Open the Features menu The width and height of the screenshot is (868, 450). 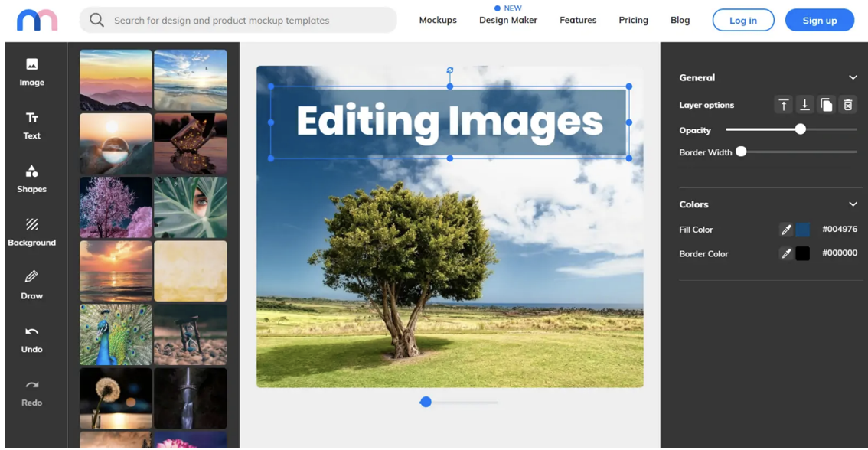578,20
